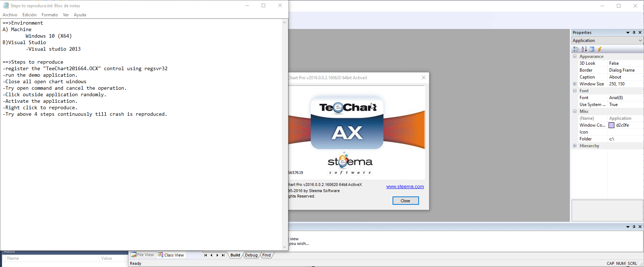Viewport: 644px width, 267px height.
Task: Open the www.steema.com link
Action: click(405, 187)
